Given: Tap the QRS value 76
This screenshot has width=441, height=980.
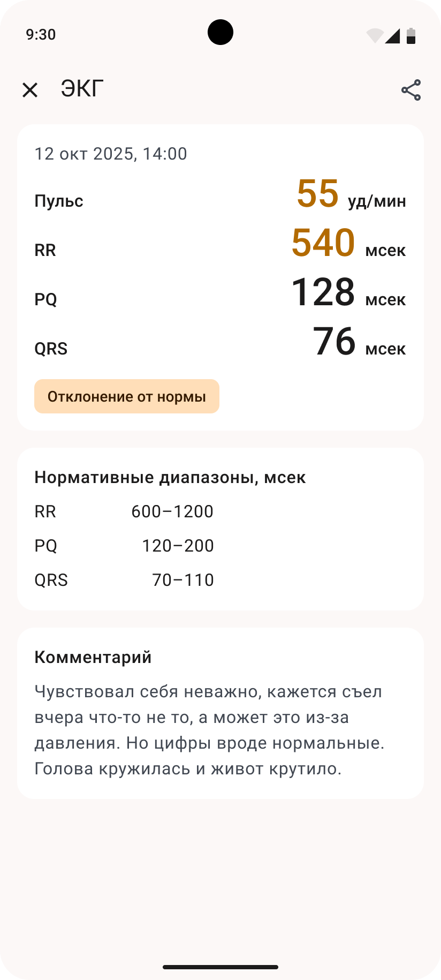Looking at the screenshot, I should [x=334, y=341].
